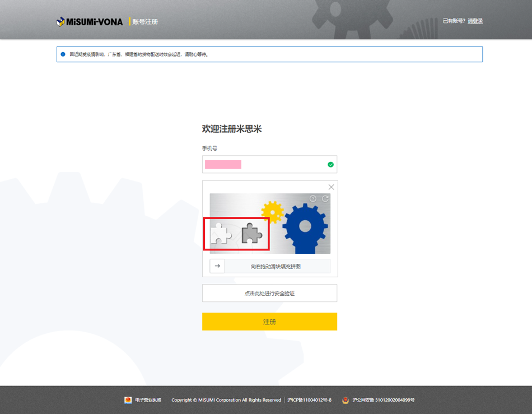Click the blue gear in captcha image
The width and height of the screenshot is (532, 414).
pos(305,226)
